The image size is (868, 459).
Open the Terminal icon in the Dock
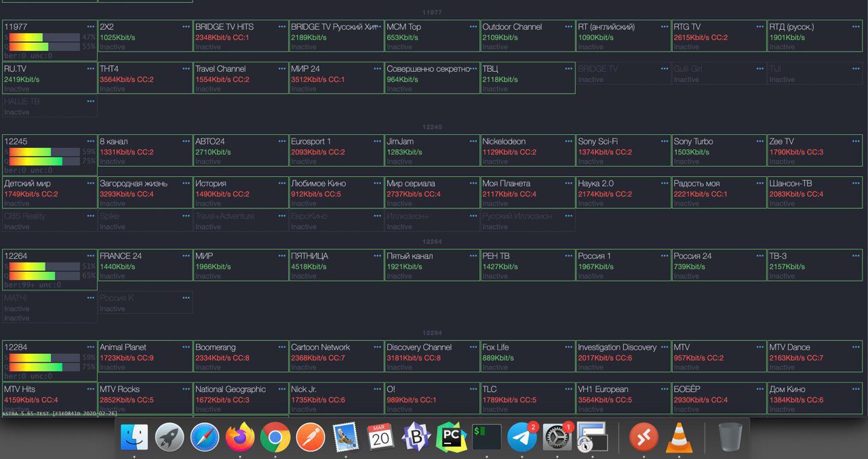click(x=486, y=437)
